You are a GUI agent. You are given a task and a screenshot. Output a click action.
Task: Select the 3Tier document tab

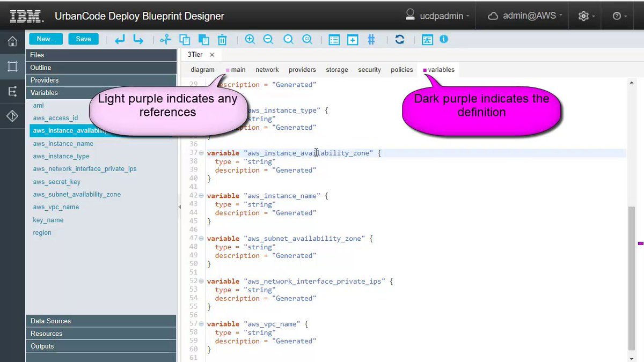(x=195, y=55)
